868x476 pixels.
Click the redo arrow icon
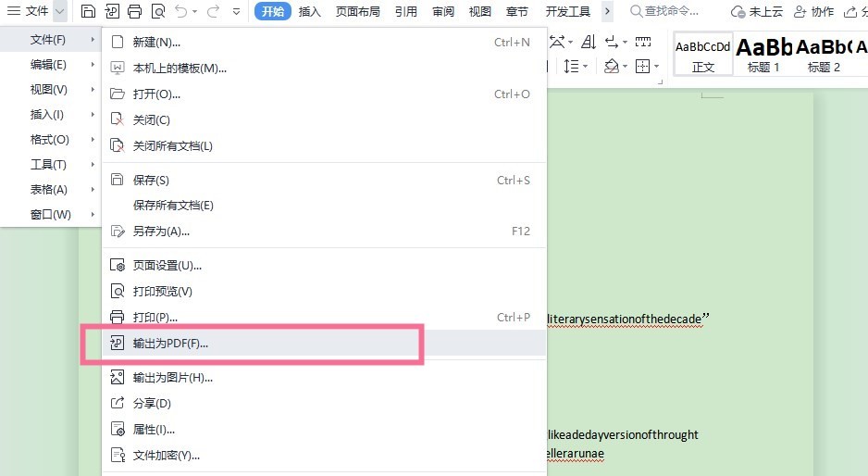coord(213,11)
